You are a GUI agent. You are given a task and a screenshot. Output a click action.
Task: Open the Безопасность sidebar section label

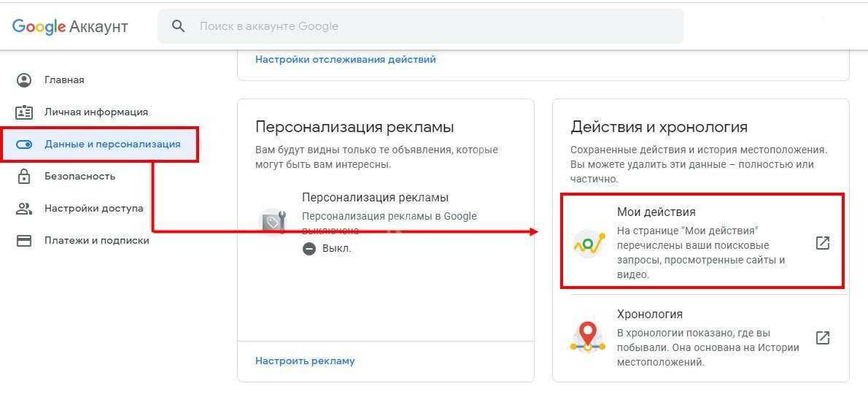point(80,177)
